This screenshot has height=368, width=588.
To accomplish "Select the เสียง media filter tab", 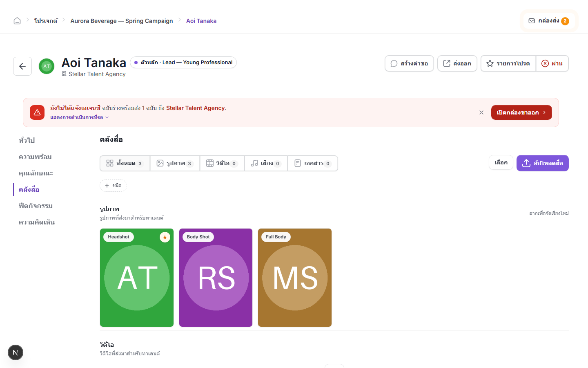I will point(266,163).
